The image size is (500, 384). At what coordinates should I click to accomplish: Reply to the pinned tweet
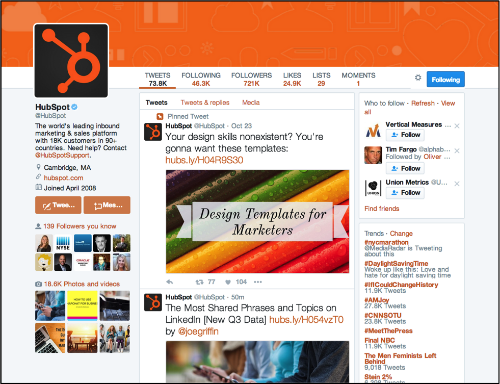(170, 282)
